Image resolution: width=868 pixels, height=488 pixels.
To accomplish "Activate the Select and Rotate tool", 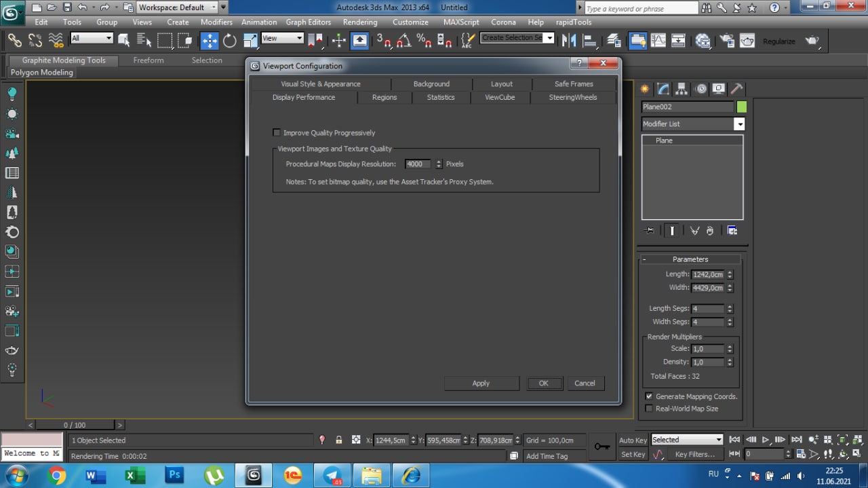I will click(230, 41).
